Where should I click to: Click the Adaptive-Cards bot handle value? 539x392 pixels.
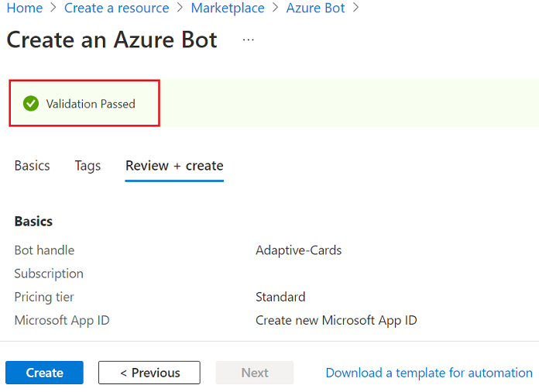(298, 250)
